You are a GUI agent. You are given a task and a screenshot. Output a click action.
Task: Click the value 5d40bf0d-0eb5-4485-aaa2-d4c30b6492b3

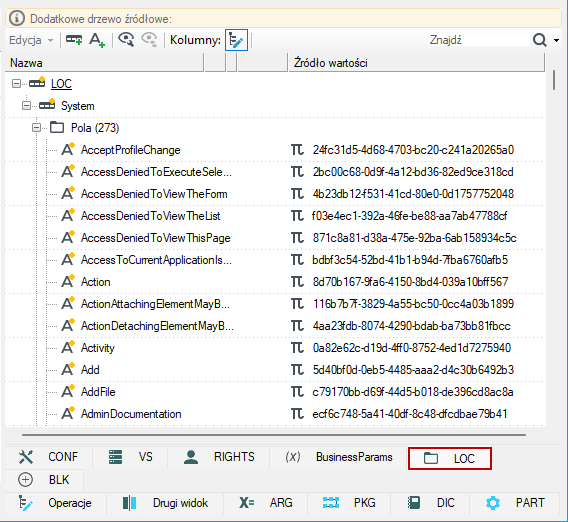(413, 370)
